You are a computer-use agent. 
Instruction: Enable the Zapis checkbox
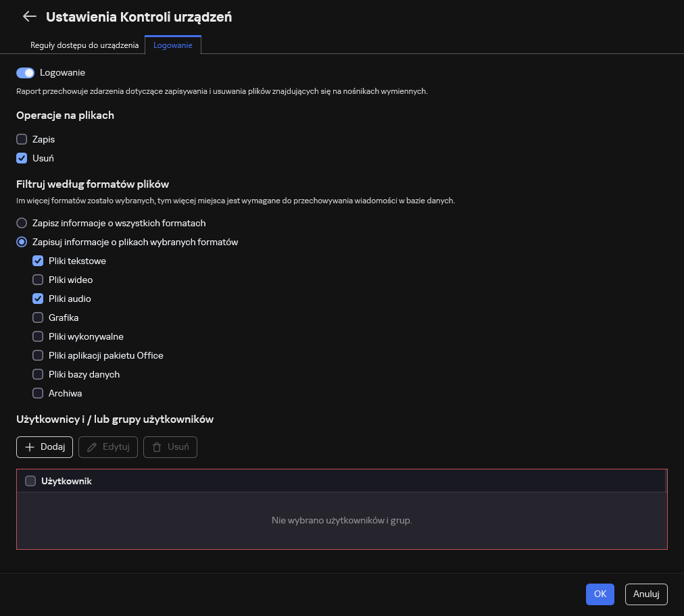point(22,139)
